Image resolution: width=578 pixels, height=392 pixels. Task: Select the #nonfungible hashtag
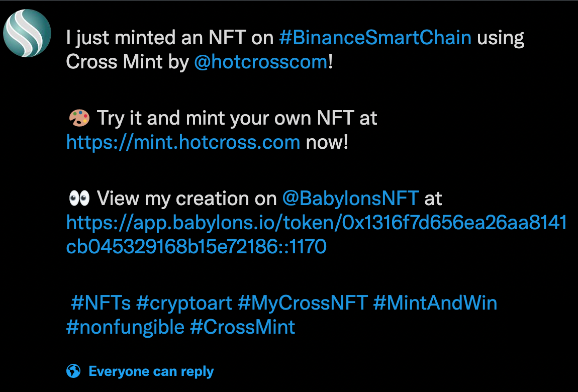pos(125,327)
